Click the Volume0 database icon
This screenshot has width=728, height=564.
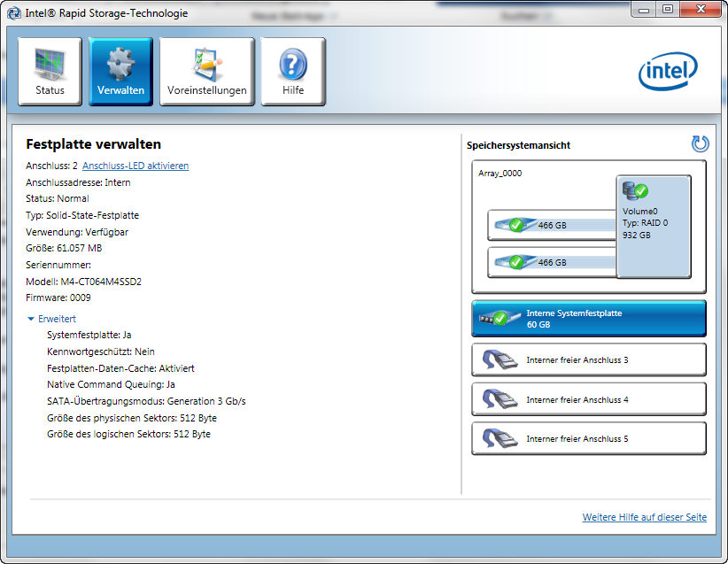(x=635, y=190)
